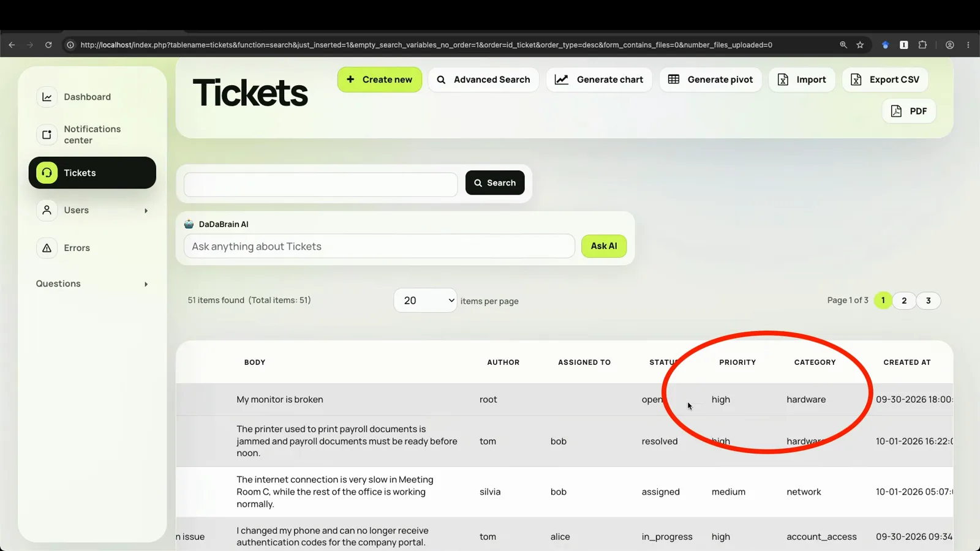Open the browser zoom magnifier icon
Screen dimensions: 980x551
843,45
